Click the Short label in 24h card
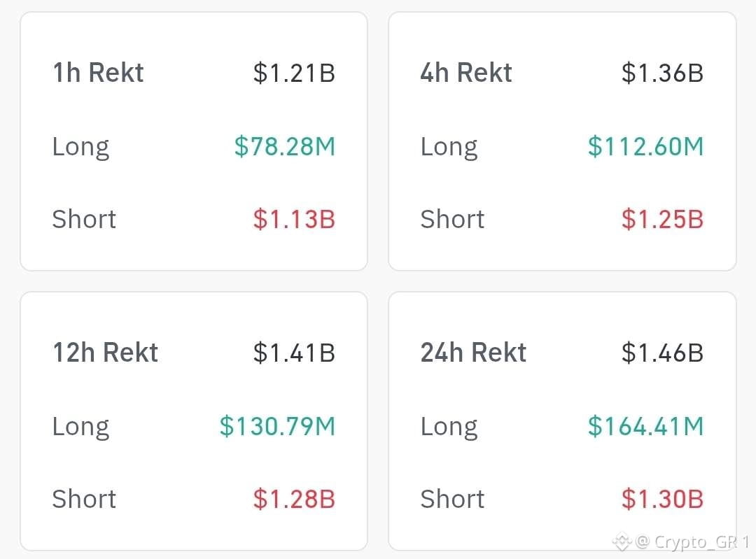756x559 pixels. (x=452, y=499)
